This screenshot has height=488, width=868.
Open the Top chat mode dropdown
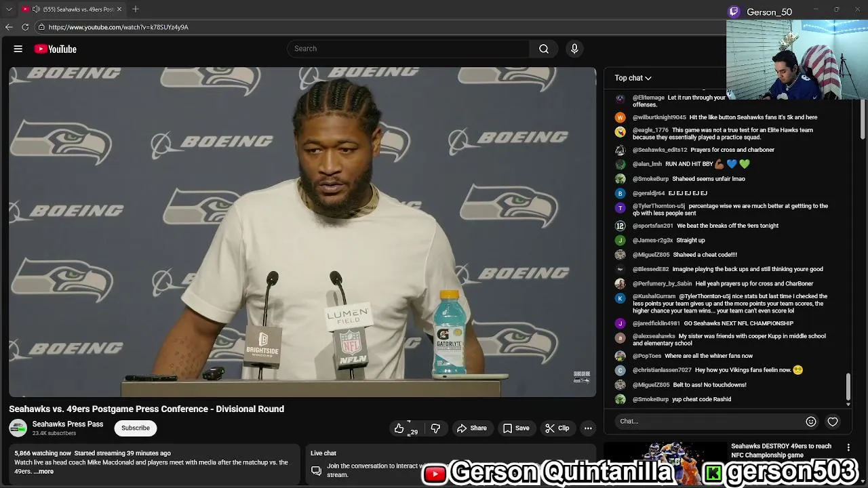633,78
